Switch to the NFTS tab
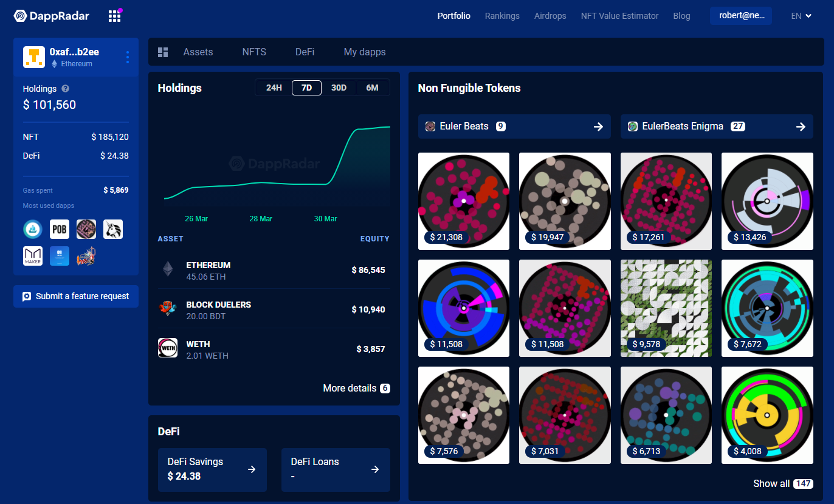The width and height of the screenshot is (834, 504). [254, 52]
